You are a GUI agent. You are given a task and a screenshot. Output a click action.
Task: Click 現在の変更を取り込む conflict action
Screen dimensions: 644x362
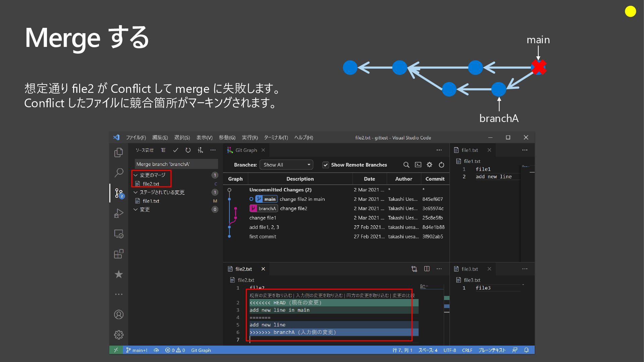click(x=271, y=295)
